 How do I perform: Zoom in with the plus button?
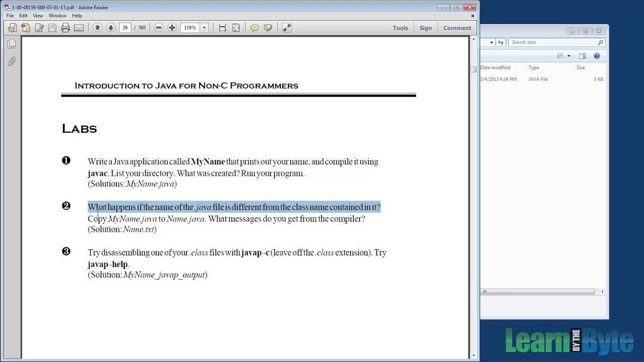click(x=172, y=28)
